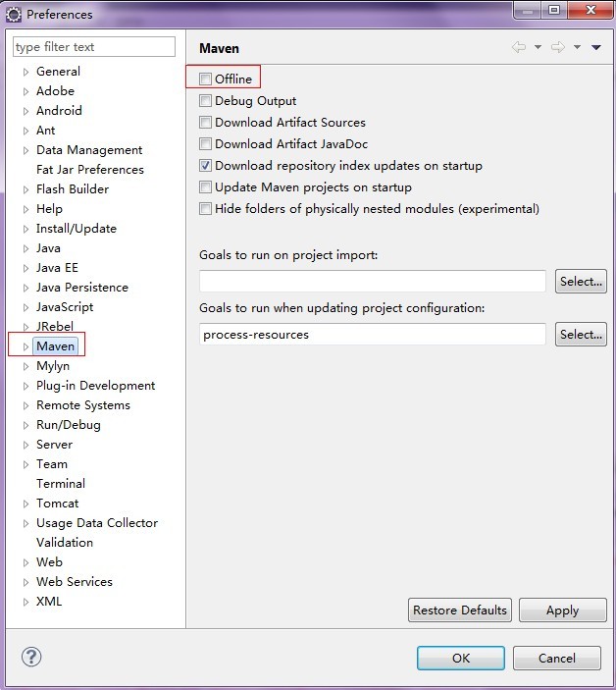The image size is (616, 690).
Task: Click the help question mark icon
Action: coord(31,657)
